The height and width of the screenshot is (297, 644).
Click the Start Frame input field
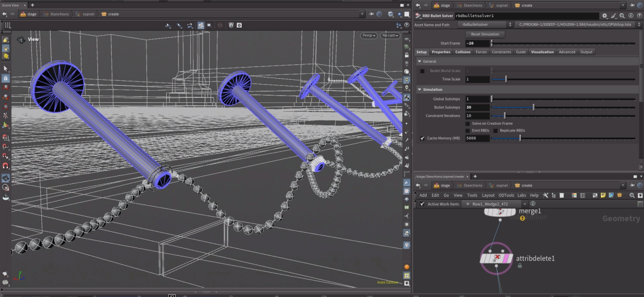click(477, 43)
